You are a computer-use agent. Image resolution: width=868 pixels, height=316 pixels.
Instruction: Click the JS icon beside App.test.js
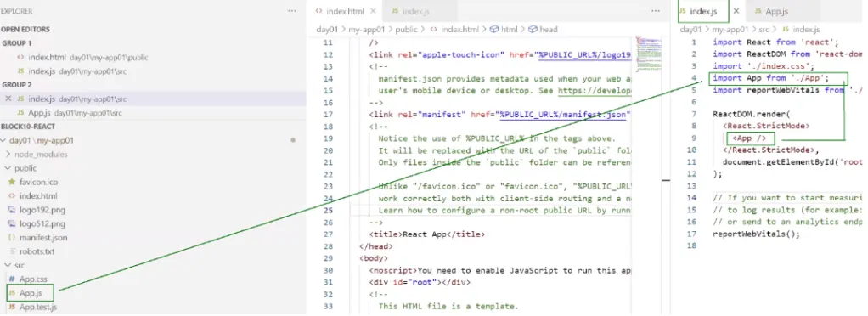click(x=12, y=307)
